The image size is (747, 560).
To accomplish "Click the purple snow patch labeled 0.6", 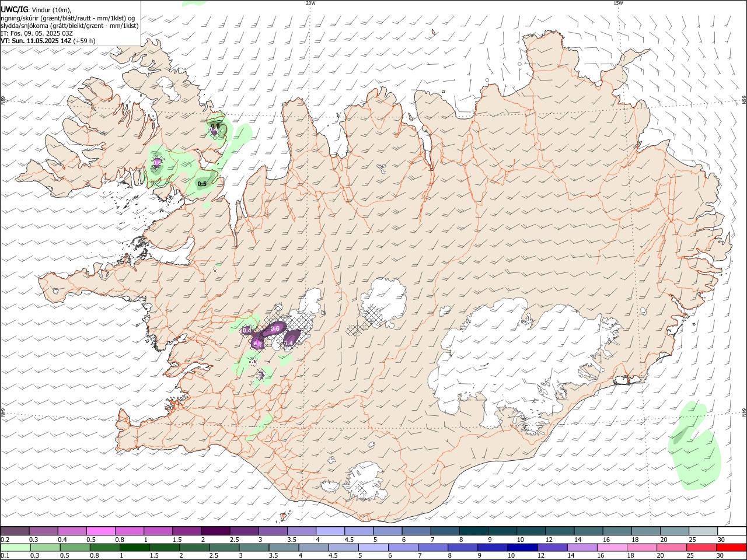I will click(x=274, y=330).
